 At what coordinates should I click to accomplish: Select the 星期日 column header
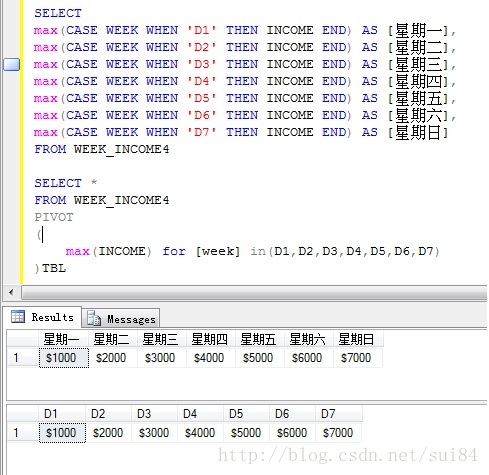358,339
